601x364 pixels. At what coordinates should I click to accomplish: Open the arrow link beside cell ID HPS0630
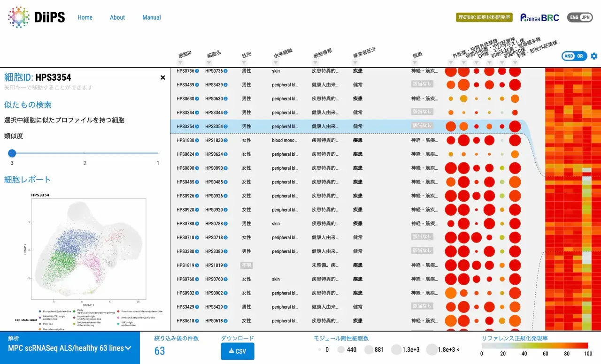(197, 99)
